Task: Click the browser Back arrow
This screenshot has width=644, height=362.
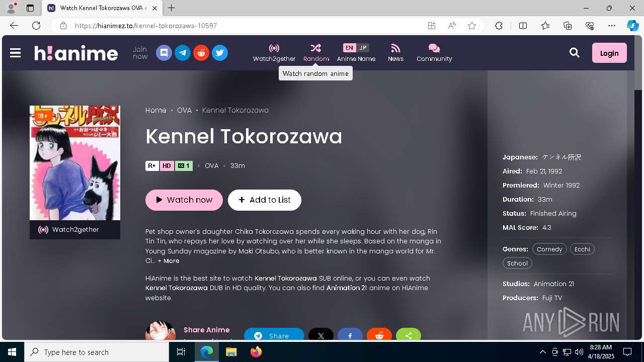Action: tap(14, 26)
